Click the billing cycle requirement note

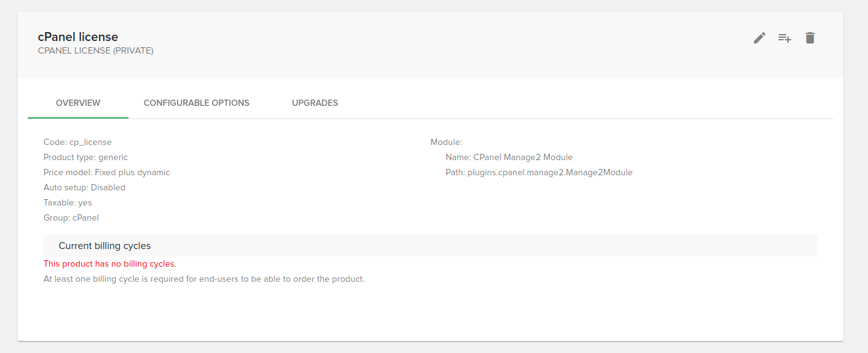[x=204, y=279]
